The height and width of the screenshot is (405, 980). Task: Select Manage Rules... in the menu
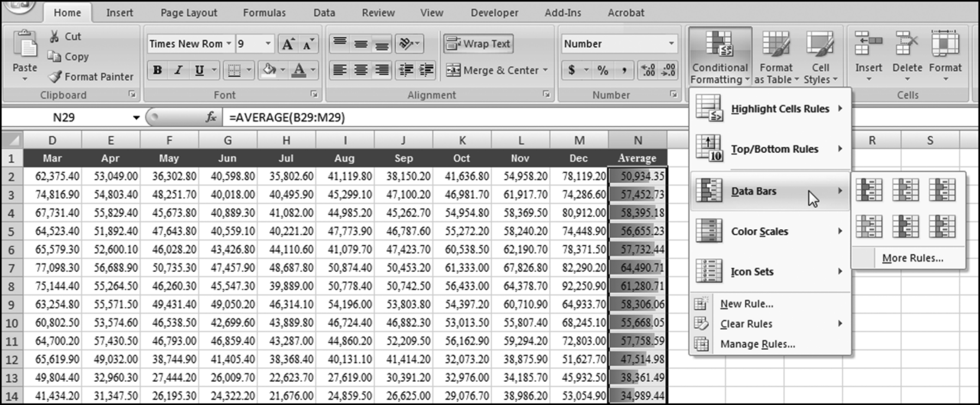pyautogui.click(x=770, y=344)
